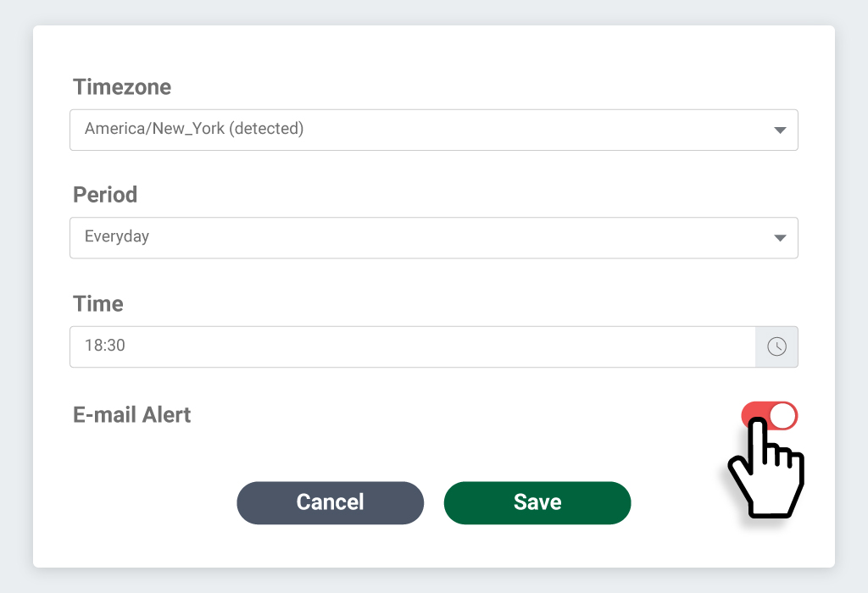This screenshot has height=593, width=868.
Task: Click the red track of the alert switch
Action: click(754, 411)
